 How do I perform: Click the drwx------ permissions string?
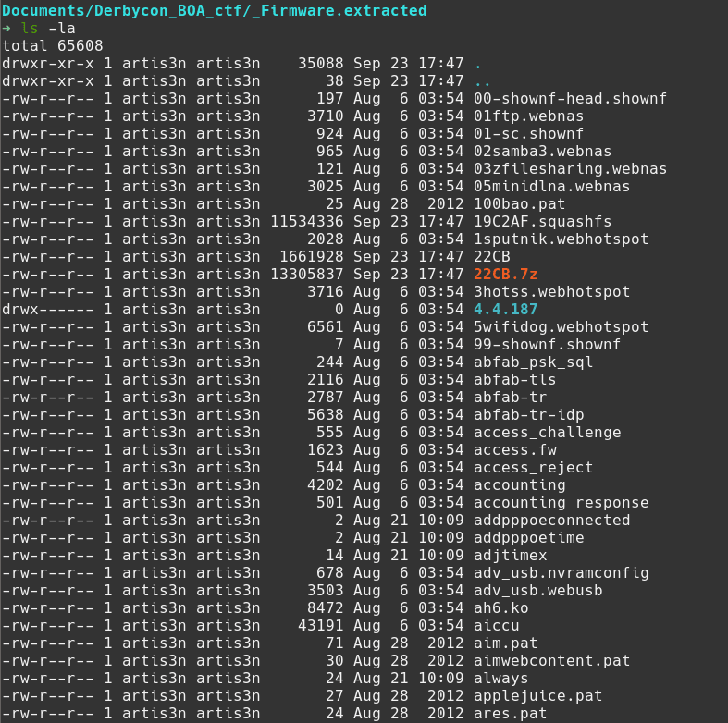47,310
